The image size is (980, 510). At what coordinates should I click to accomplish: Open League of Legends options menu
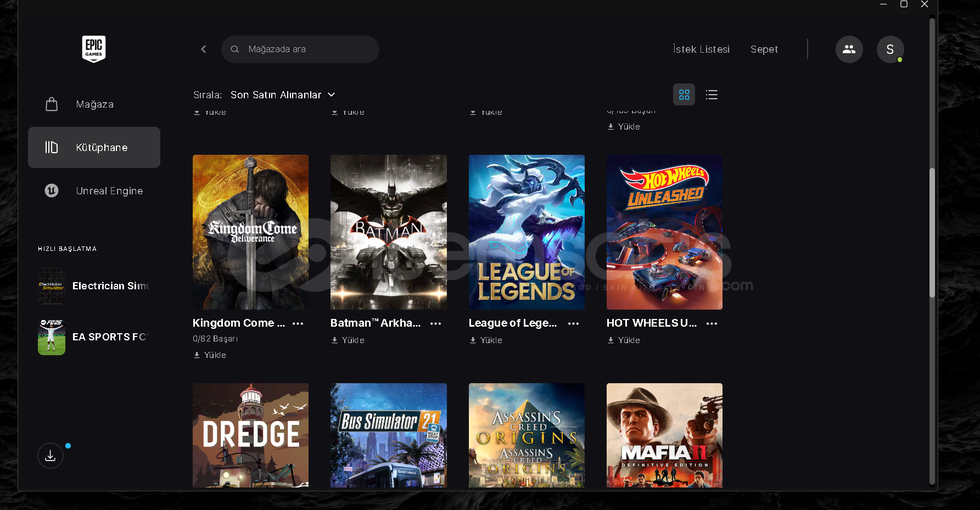pos(574,323)
